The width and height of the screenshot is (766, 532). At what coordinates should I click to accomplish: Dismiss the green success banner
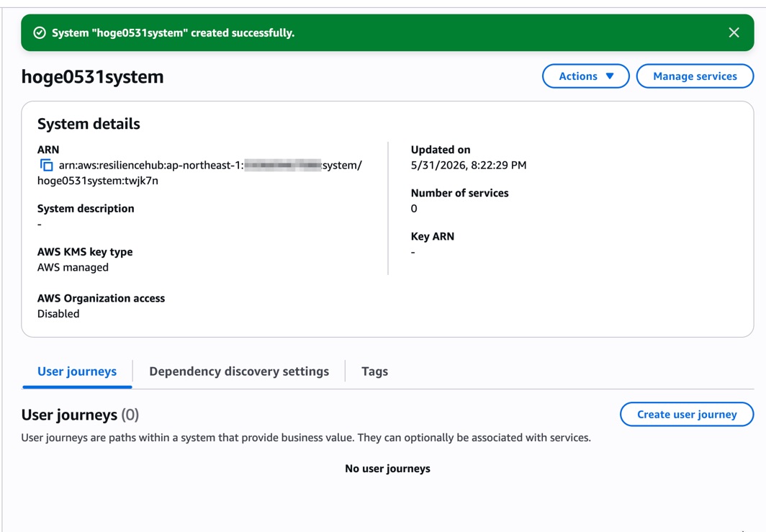tap(734, 32)
